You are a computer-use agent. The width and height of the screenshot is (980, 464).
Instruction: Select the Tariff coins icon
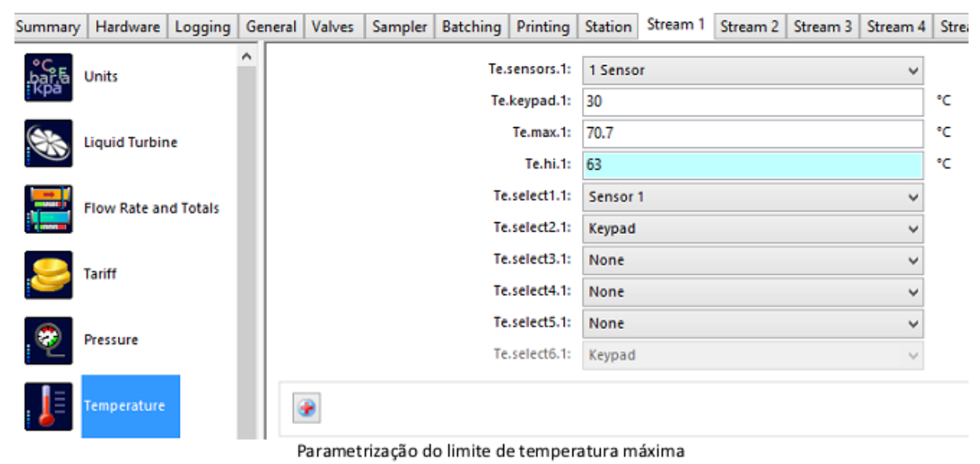(x=49, y=275)
